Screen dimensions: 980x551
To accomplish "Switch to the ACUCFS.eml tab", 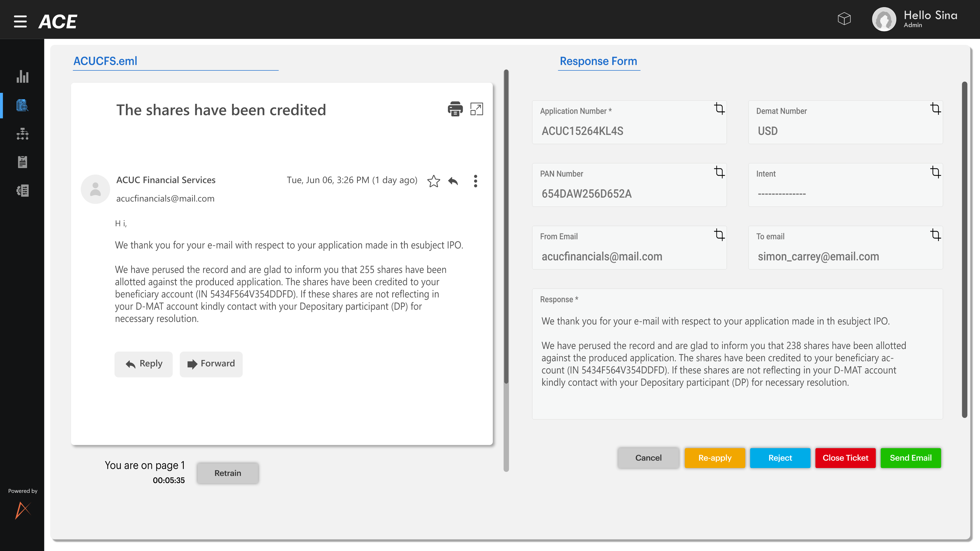I will [x=105, y=61].
